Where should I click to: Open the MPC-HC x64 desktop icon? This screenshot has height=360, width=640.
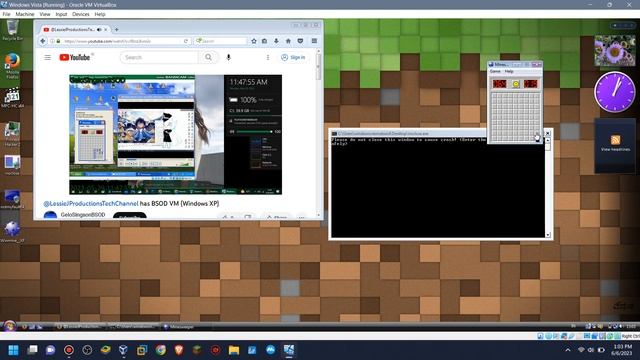pos(12,98)
